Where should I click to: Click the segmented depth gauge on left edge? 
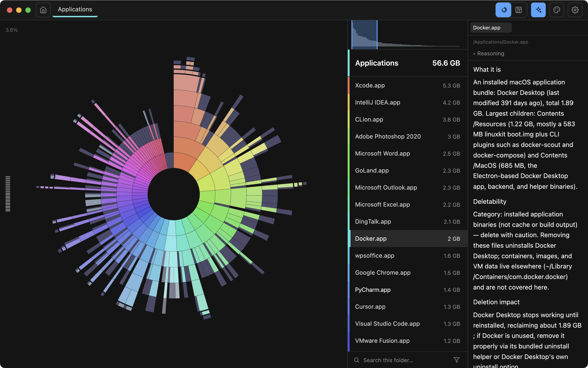tap(8, 194)
